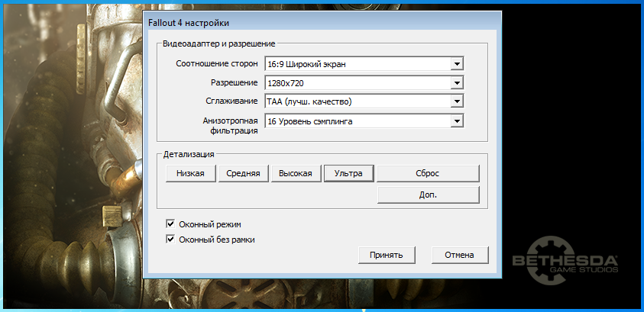Screen dimensions: 644x312
Task: Click the Разрешение label
Action: coord(235,83)
